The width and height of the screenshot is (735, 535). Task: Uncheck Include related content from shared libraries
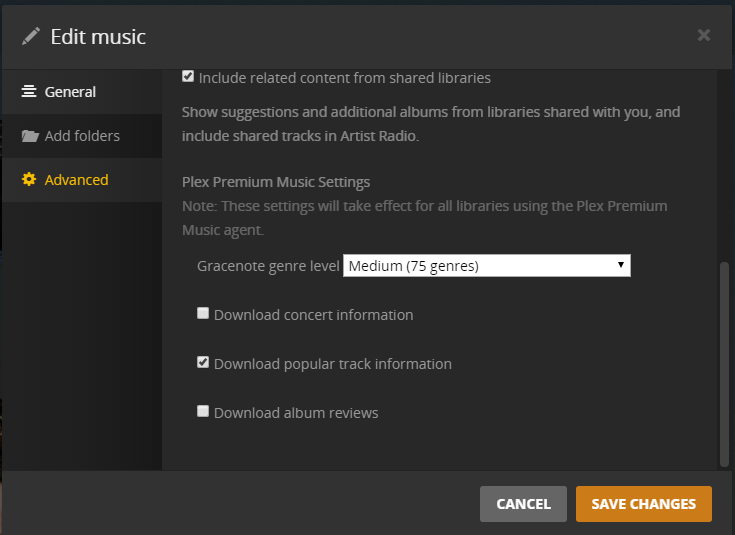click(x=188, y=76)
